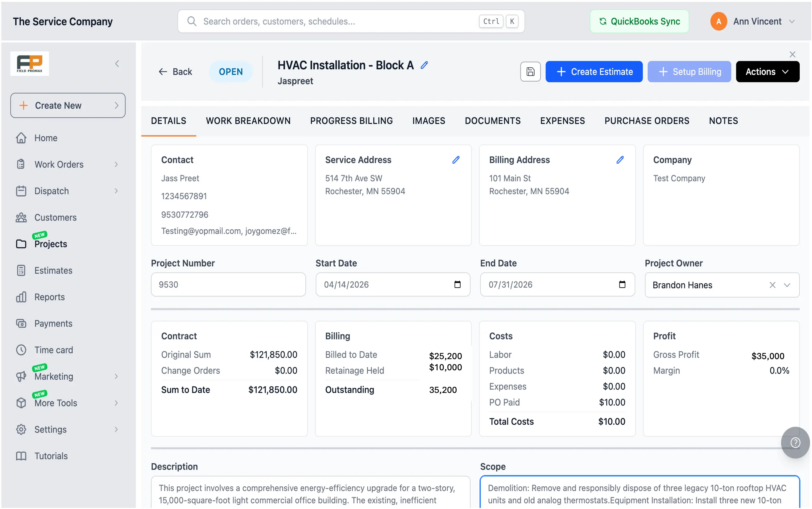Click the search magnifier icon
The width and height of the screenshot is (812, 509).
click(x=192, y=21)
